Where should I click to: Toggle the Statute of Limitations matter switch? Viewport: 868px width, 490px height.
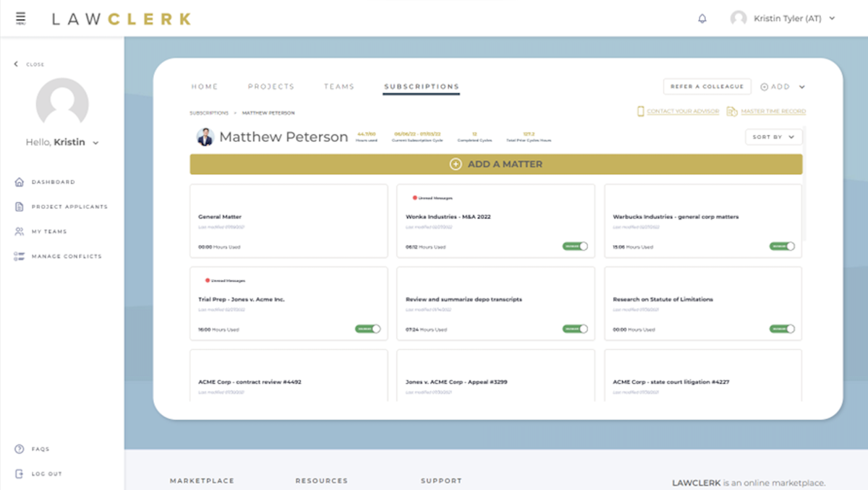tap(783, 329)
